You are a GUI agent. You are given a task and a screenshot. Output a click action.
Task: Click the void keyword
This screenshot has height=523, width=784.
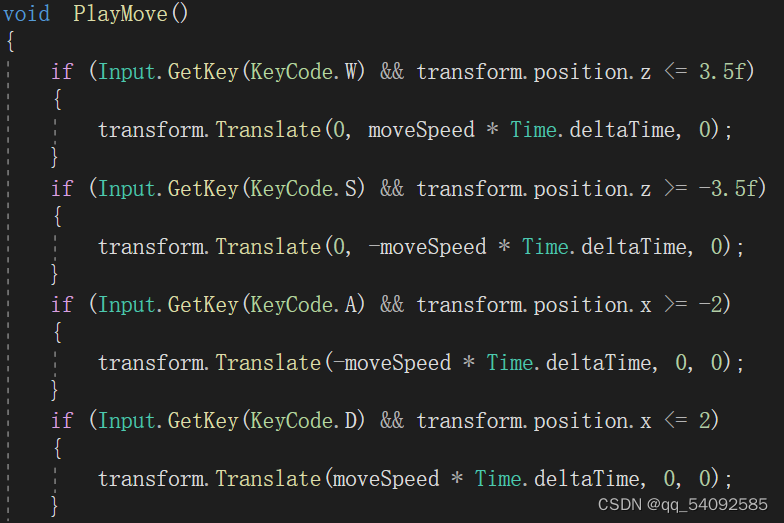[x=26, y=14]
